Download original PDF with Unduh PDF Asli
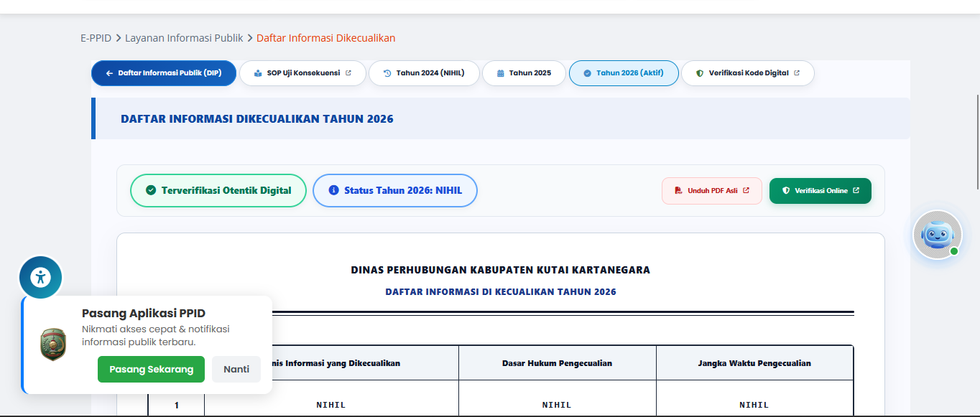Viewport: 980px width, 417px height. point(712,191)
